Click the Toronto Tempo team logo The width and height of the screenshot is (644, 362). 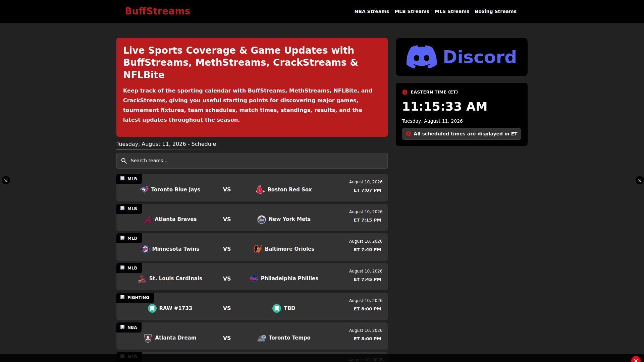(x=262, y=338)
